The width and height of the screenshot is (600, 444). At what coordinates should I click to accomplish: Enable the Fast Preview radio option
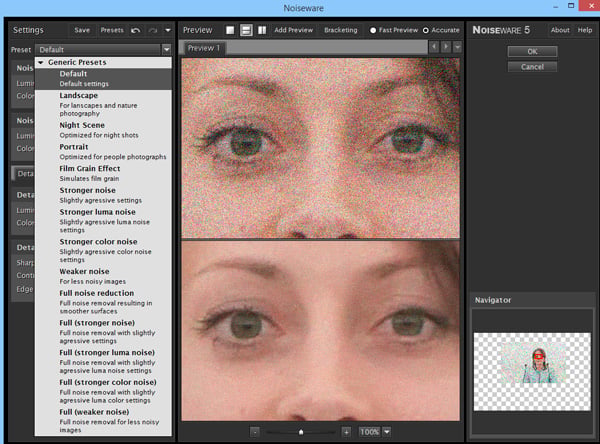373,30
